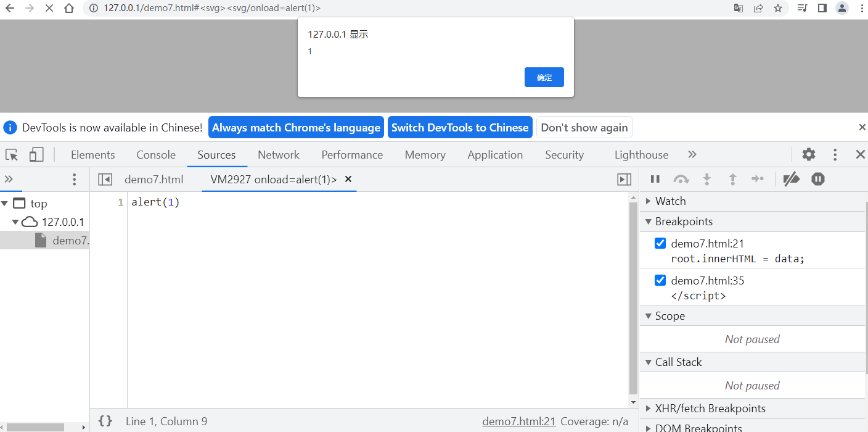Click root.innerHTML = data; breakpoint code
Image resolution: width=868 pixels, height=432 pixels.
[x=738, y=259]
